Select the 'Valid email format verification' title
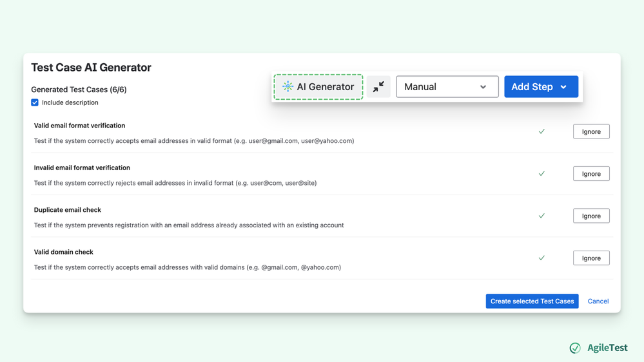Viewport: 644px width, 362px height. click(x=79, y=126)
